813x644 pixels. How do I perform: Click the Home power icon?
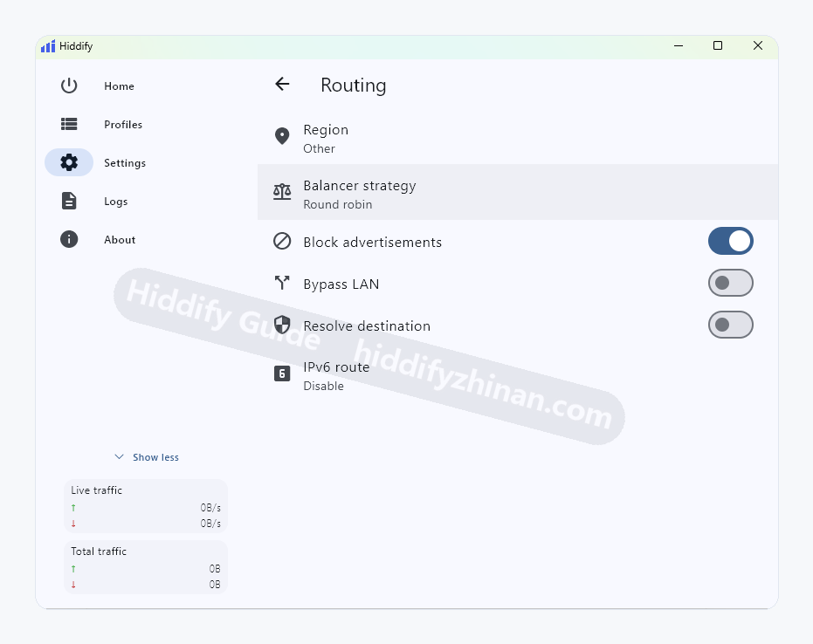point(69,86)
